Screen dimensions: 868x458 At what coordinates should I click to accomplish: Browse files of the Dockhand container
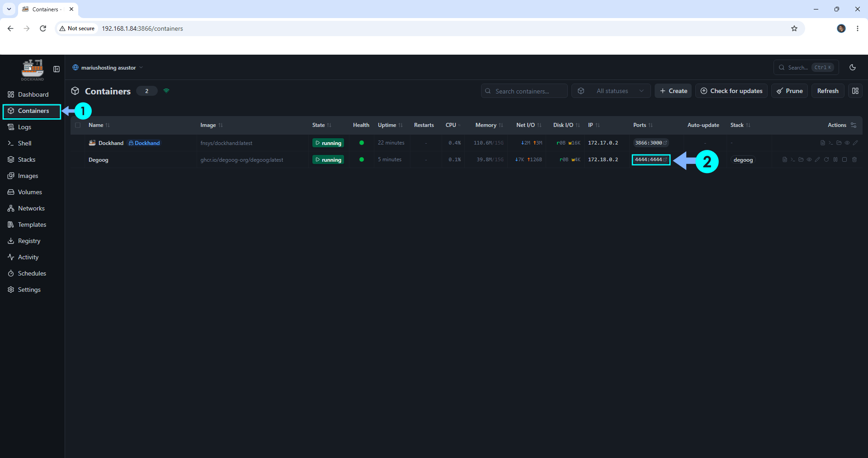(x=839, y=143)
